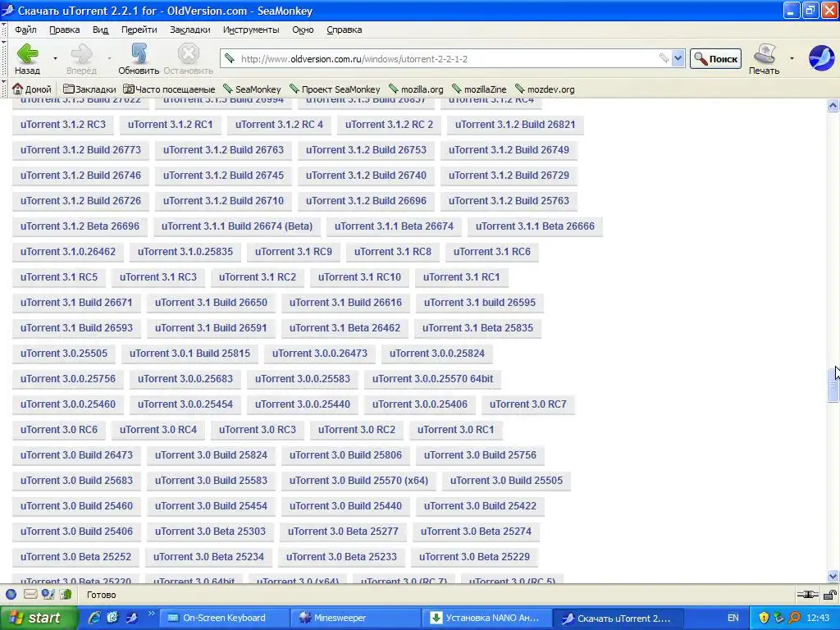Open the Закладки menu in menu bar
Screen dimensions: 840x630
coord(190,30)
